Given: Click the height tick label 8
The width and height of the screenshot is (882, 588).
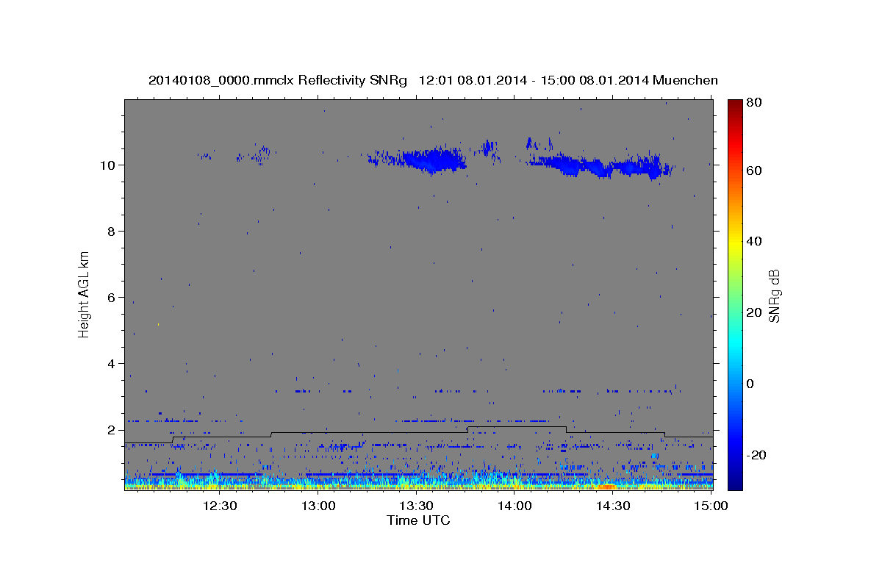Looking at the screenshot, I should [x=112, y=231].
